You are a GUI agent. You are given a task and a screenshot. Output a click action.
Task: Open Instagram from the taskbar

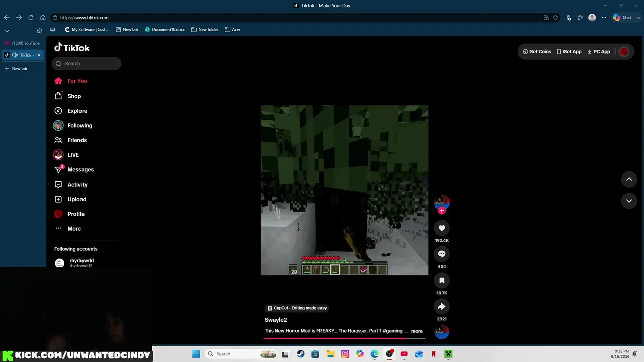pos(345,354)
